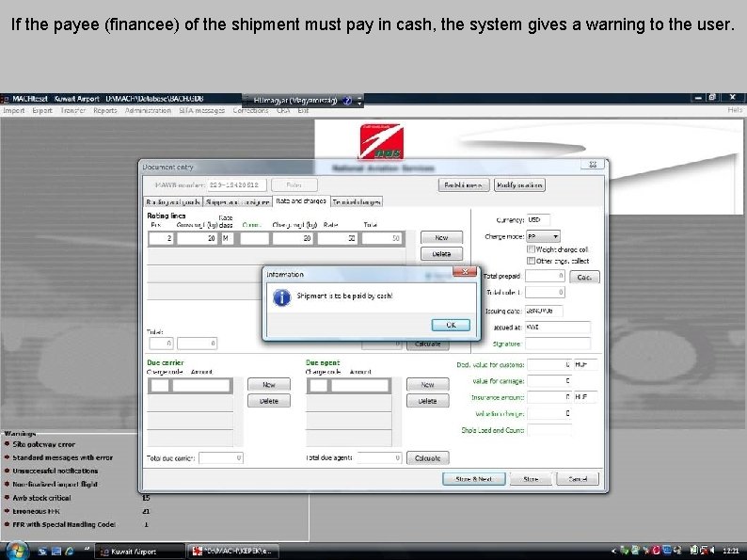Viewport: 747px width, 560px height.
Task: Open the Corrections menu
Action: coord(250,110)
